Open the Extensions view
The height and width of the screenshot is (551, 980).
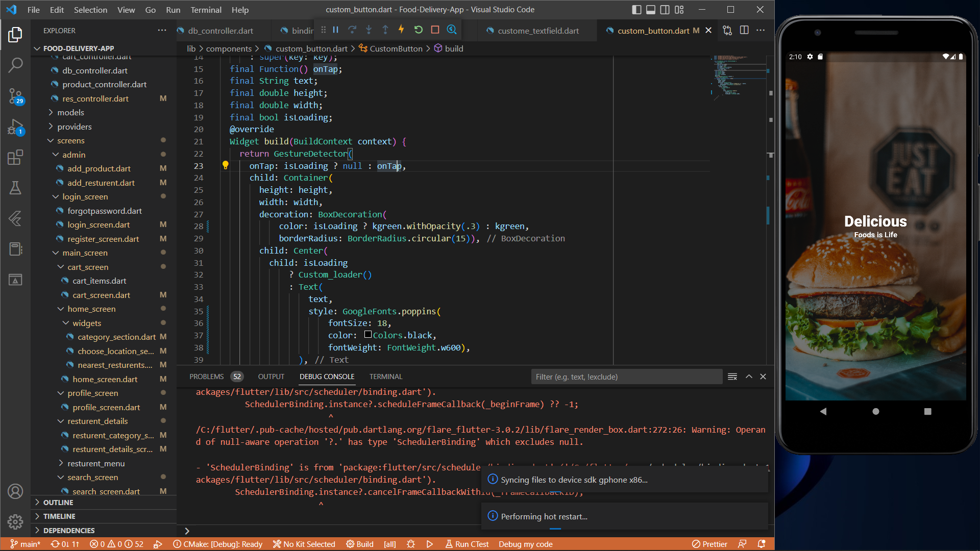click(x=15, y=157)
